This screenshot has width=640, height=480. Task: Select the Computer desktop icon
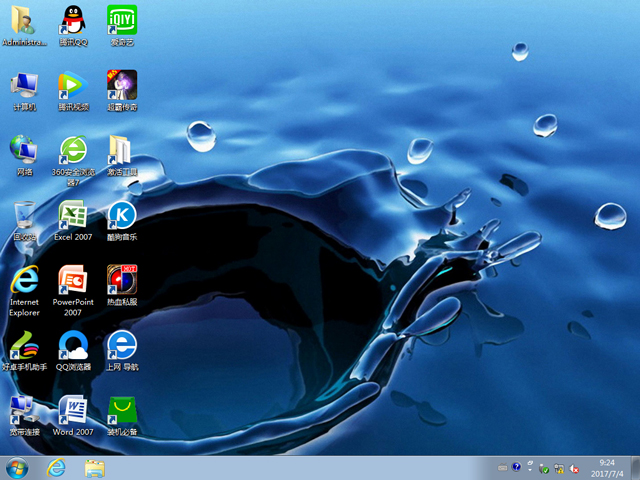[x=24, y=85]
